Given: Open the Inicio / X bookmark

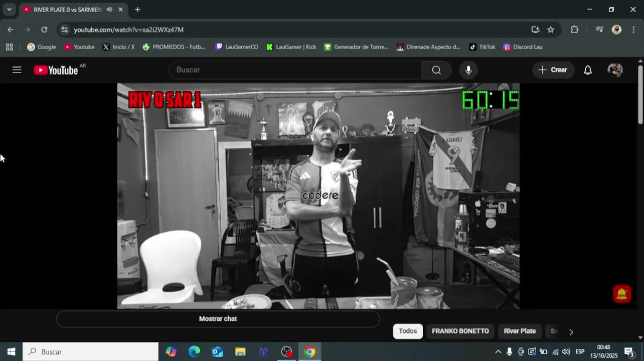Looking at the screenshot, I should [x=118, y=47].
